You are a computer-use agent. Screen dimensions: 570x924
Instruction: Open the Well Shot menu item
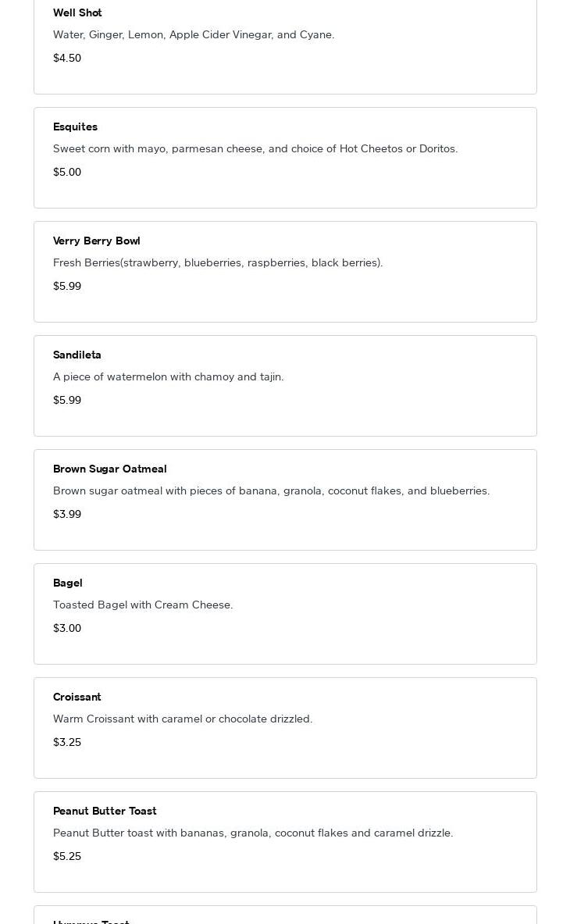[77, 12]
